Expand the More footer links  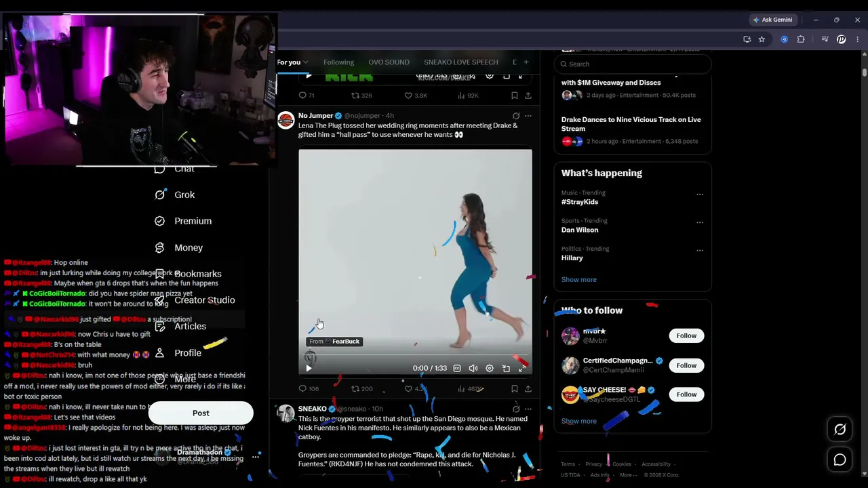(x=627, y=474)
